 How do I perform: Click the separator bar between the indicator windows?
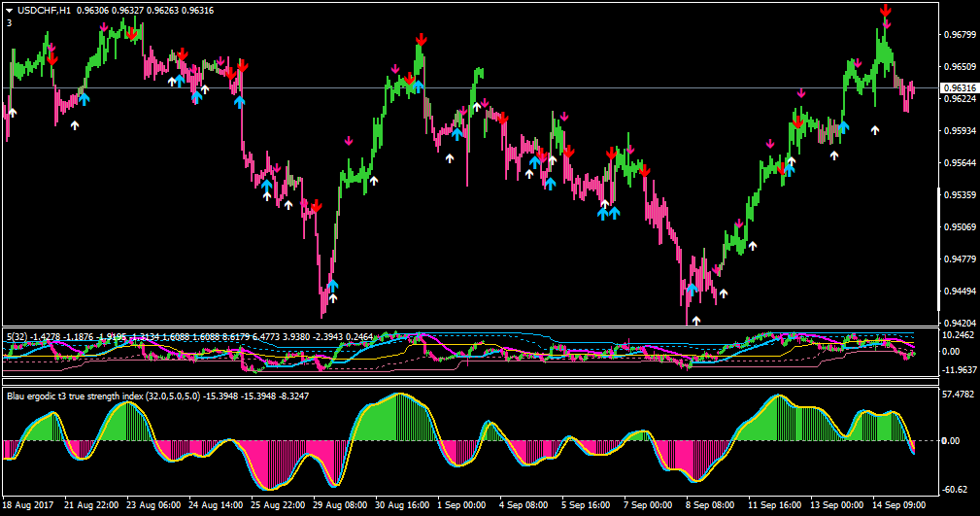471,382
